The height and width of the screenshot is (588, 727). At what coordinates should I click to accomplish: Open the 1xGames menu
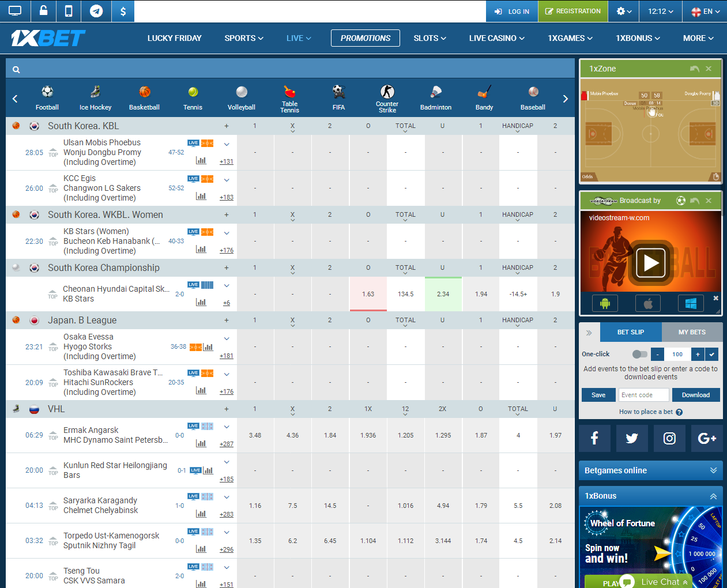coord(570,38)
